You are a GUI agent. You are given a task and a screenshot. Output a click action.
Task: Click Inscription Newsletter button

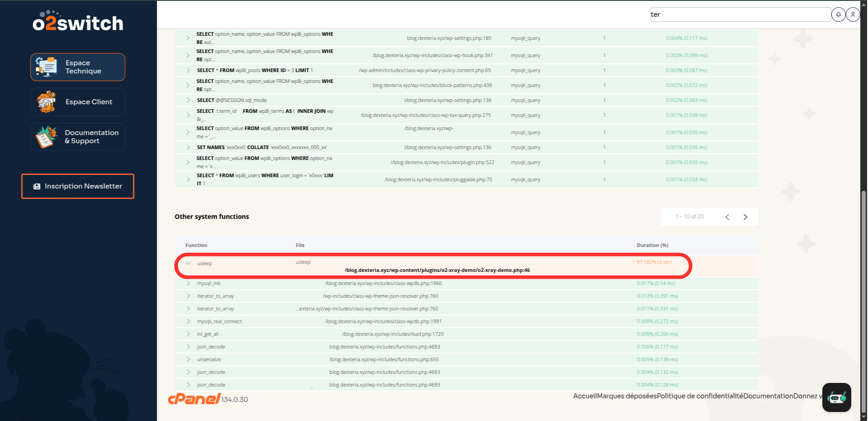tap(78, 186)
